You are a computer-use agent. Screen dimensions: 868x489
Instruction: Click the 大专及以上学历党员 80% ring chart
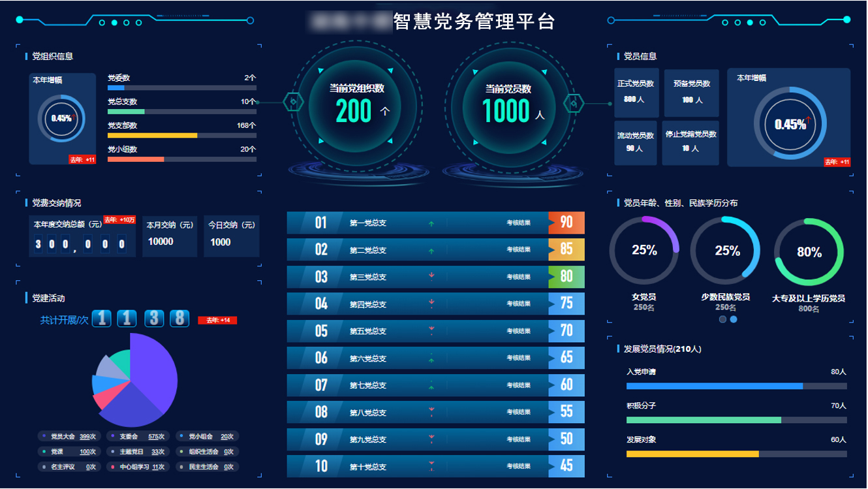[809, 252]
